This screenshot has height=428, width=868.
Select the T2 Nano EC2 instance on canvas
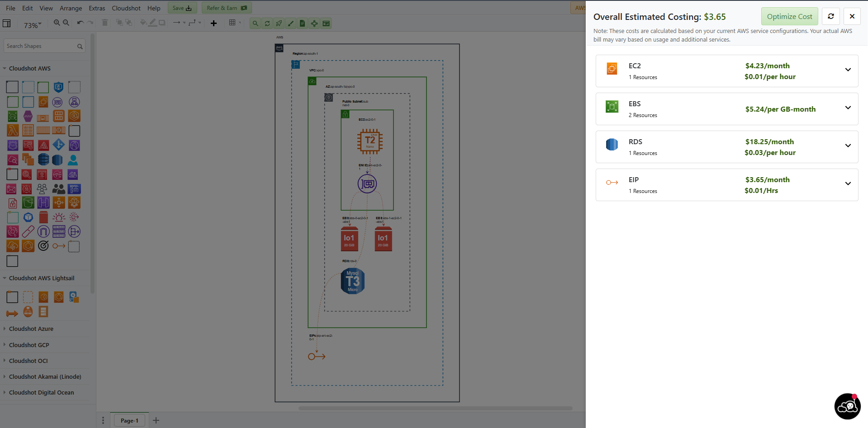370,141
